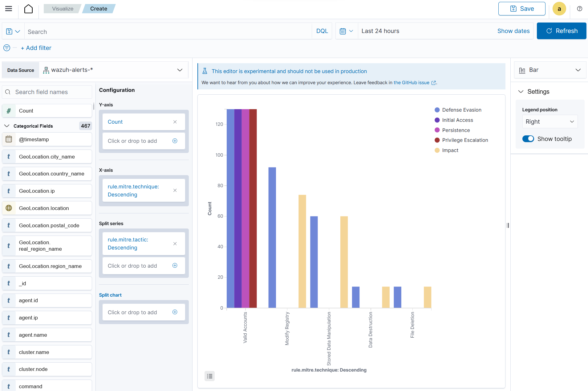The height and width of the screenshot is (391, 588).
Task: Open the filter options icon
Action: pyautogui.click(x=7, y=48)
